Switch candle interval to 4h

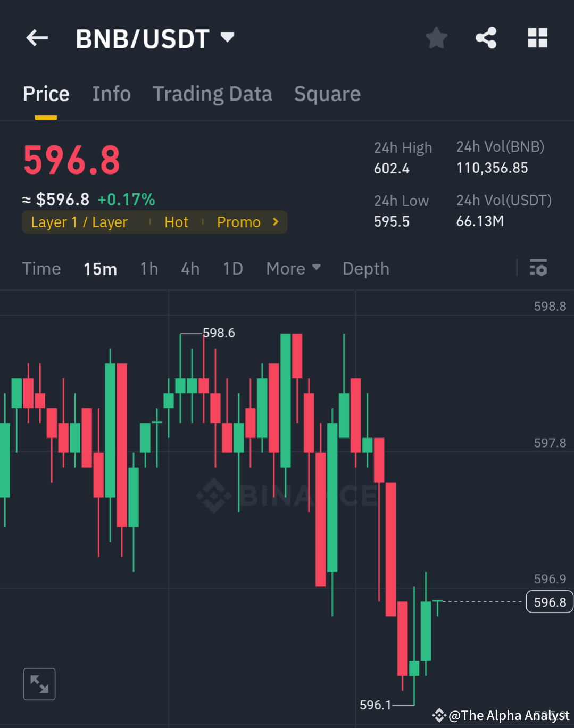point(190,269)
